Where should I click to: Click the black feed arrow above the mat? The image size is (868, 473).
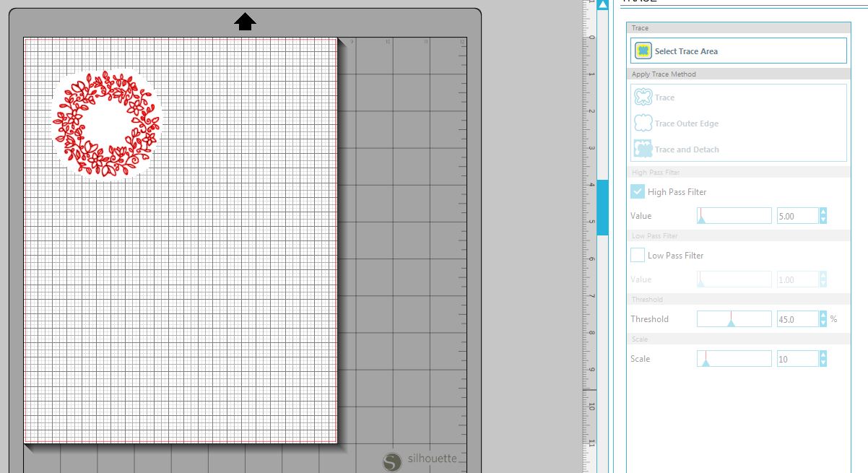246,22
